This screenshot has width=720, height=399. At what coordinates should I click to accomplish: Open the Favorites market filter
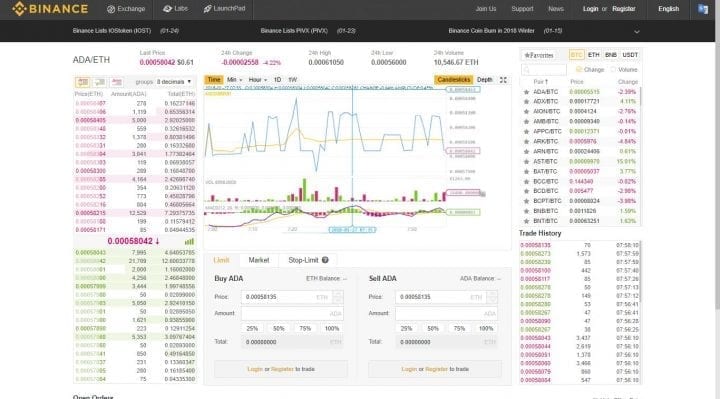pyautogui.click(x=539, y=55)
